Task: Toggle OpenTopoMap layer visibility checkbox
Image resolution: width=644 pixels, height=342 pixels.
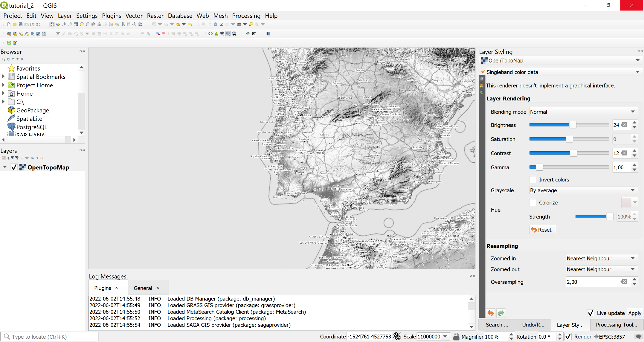Action: (x=14, y=167)
